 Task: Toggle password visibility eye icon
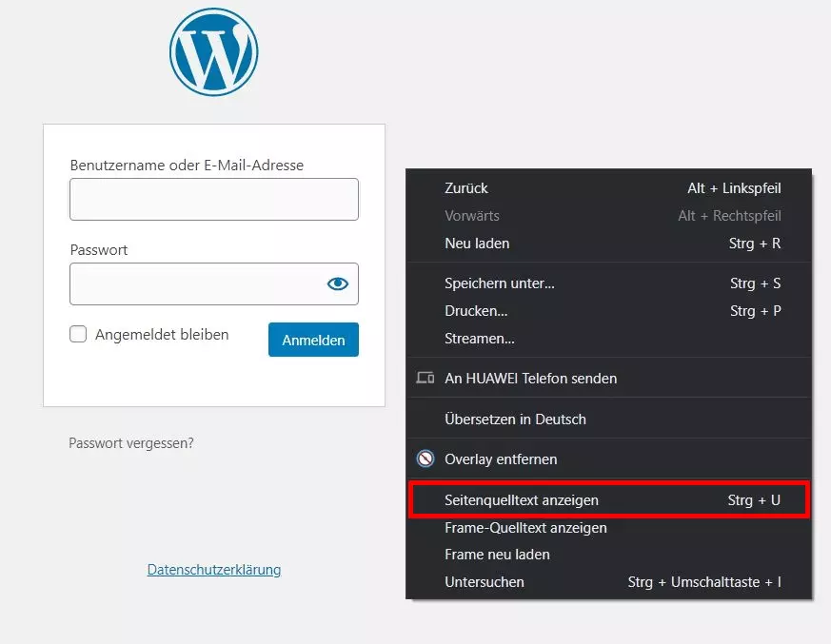click(x=338, y=283)
